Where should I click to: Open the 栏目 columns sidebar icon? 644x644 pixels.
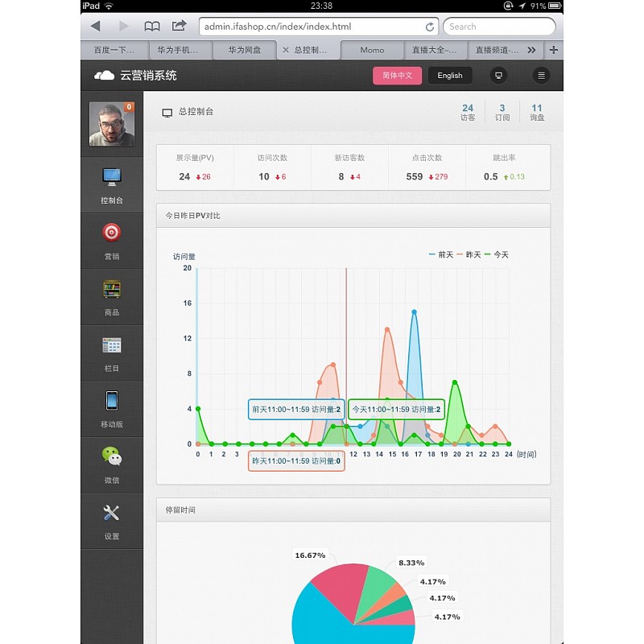pyautogui.click(x=111, y=345)
